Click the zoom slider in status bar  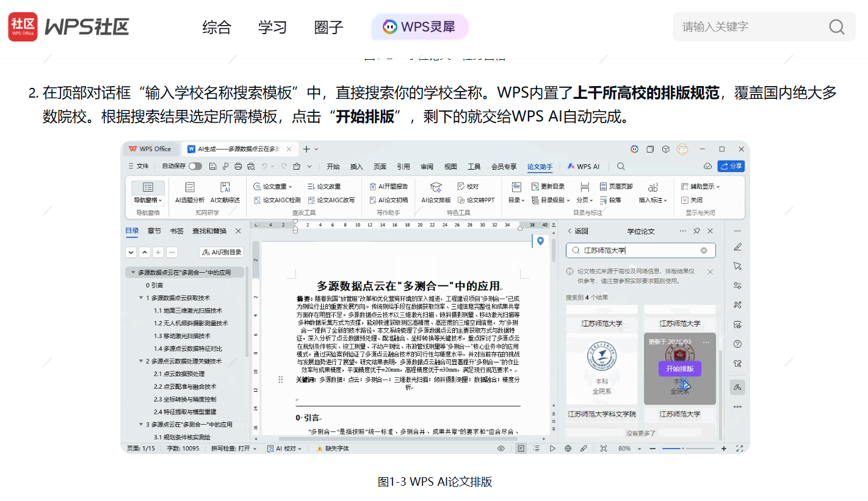689,449
